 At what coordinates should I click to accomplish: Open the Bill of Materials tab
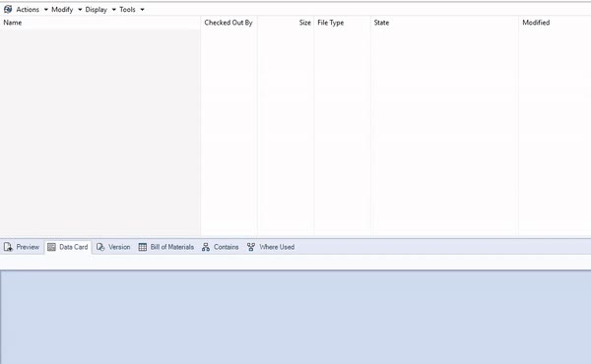click(x=166, y=247)
